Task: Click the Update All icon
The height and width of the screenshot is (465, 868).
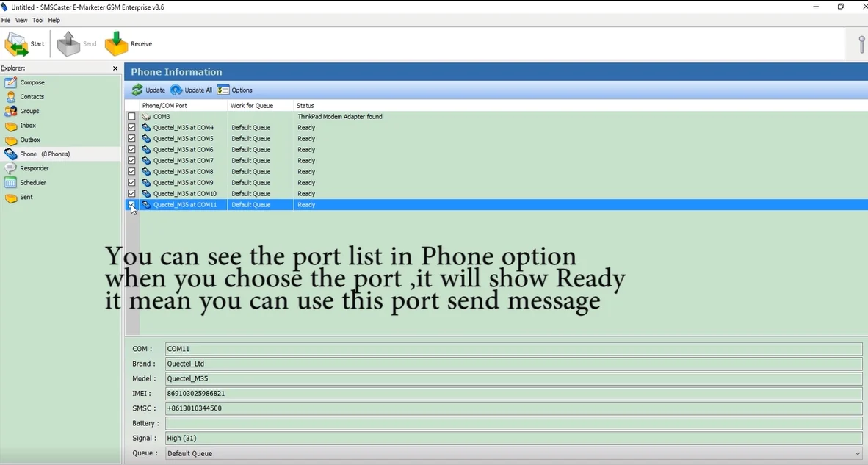Action: tap(176, 90)
